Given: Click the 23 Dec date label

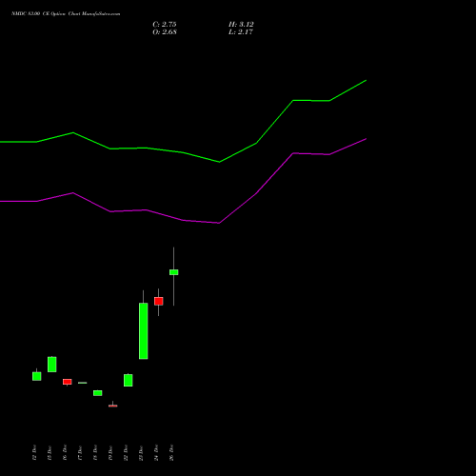Looking at the screenshot, I should (x=141, y=453).
